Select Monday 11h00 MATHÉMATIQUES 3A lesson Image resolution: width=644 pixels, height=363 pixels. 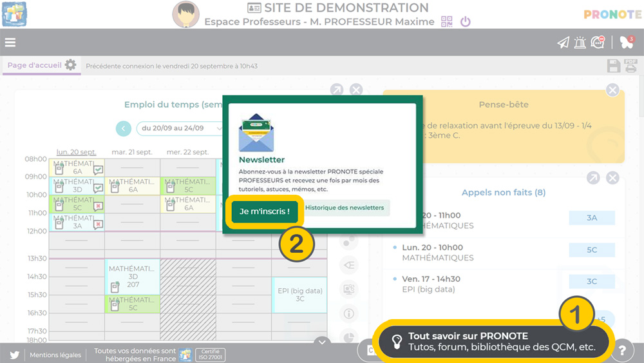click(77, 222)
